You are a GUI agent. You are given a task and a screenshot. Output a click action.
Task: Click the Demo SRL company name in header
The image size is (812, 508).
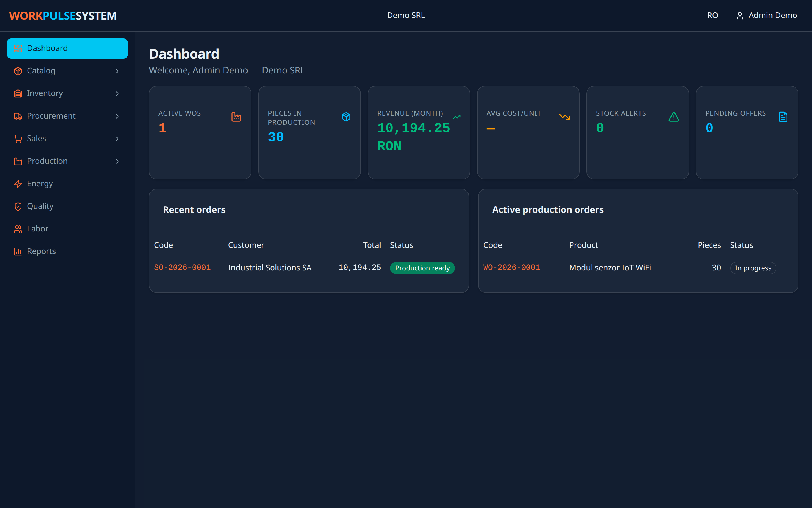tap(406, 16)
